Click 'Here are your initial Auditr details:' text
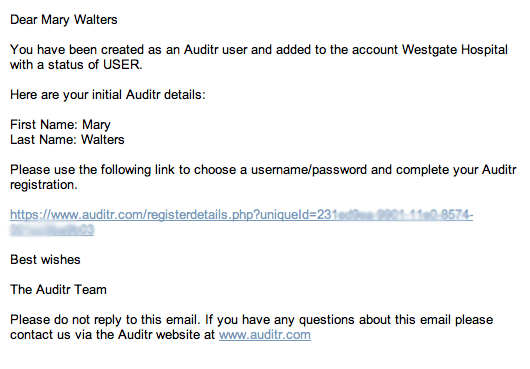This screenshot has width=530, height=369. coord(108,95)
